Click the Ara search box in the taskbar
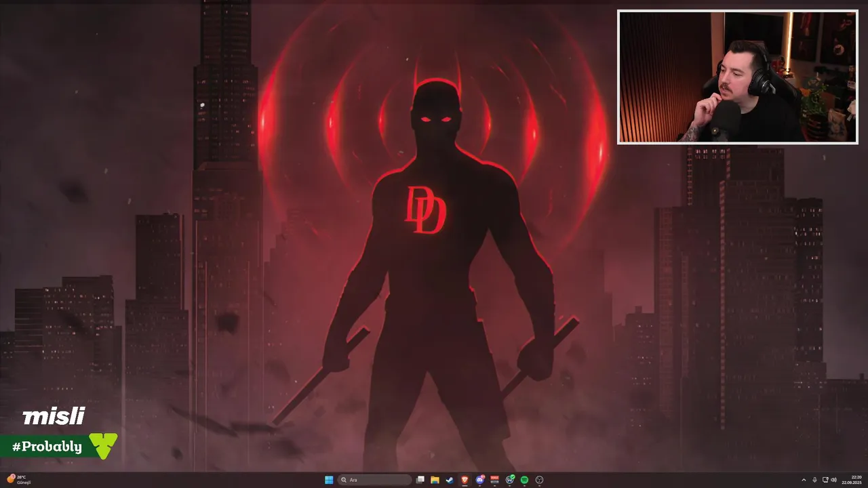Viewport: 868px width, 488px height. (374, 480)
